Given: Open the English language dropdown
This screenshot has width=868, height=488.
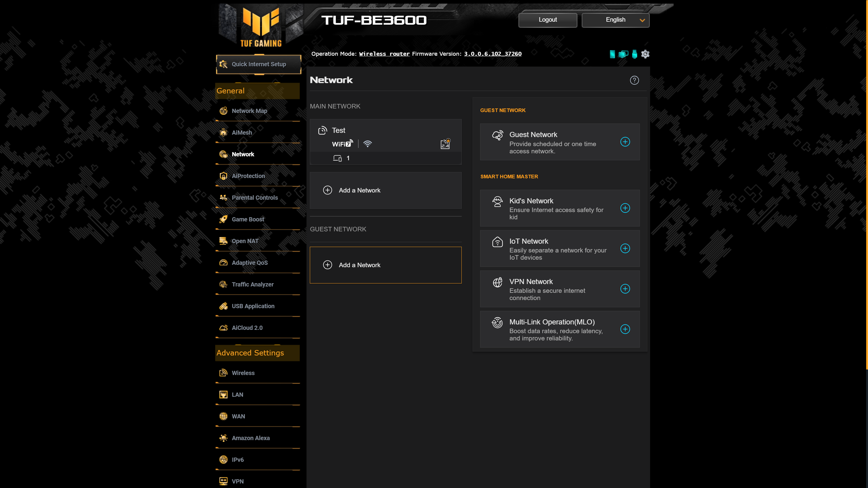Looking at the screenshot, I should point(615,20).
